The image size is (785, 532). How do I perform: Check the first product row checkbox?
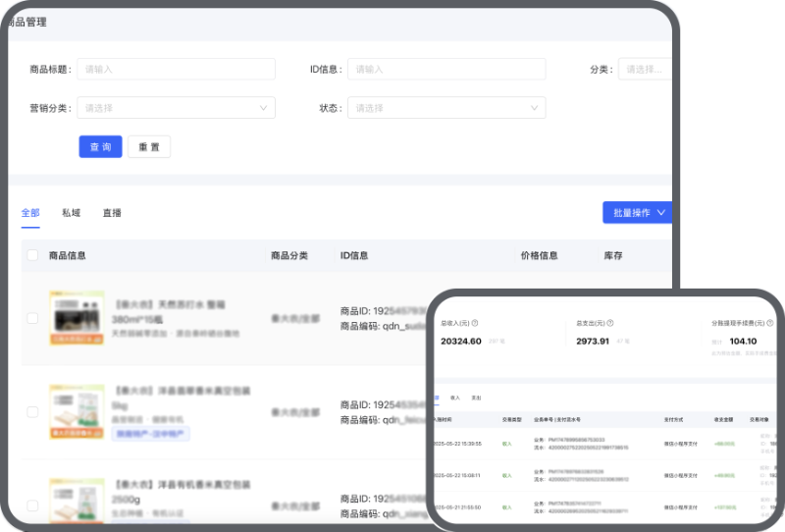coord(32,318)
